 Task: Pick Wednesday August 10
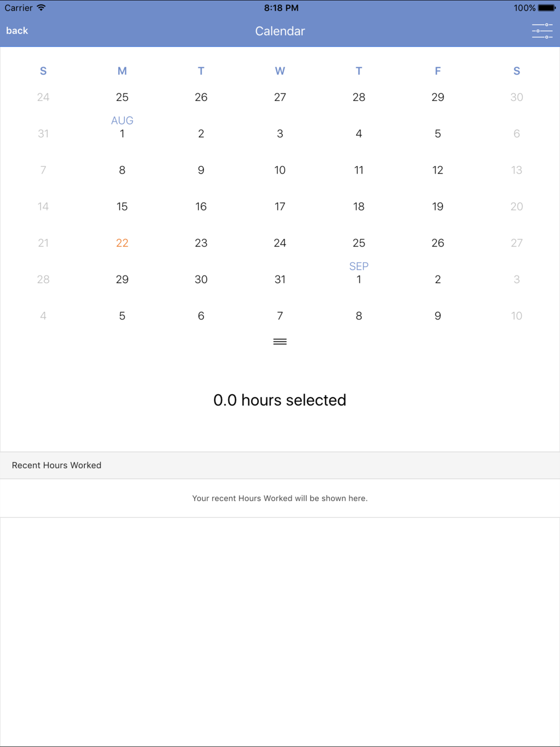tap(280, 170)
